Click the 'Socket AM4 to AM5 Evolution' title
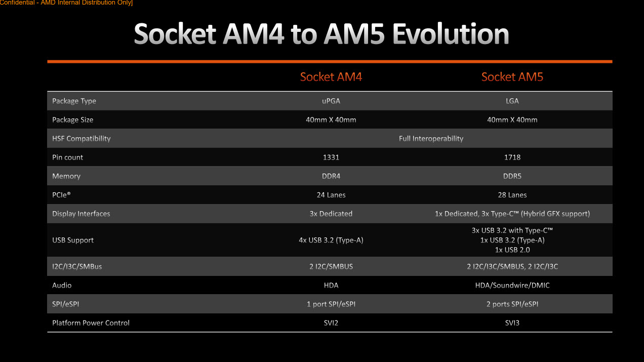Screen dimensions: 644x362 (321, 34)
